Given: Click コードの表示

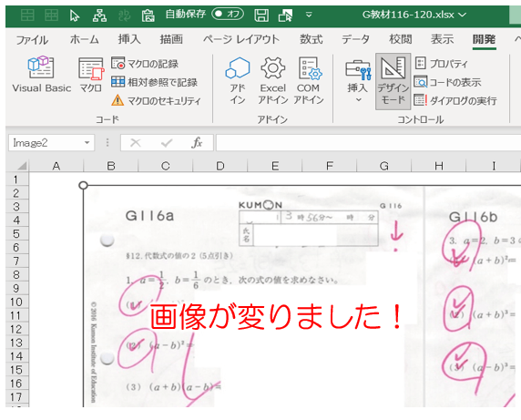Looking at the screenshot, I should click(447, 82).
